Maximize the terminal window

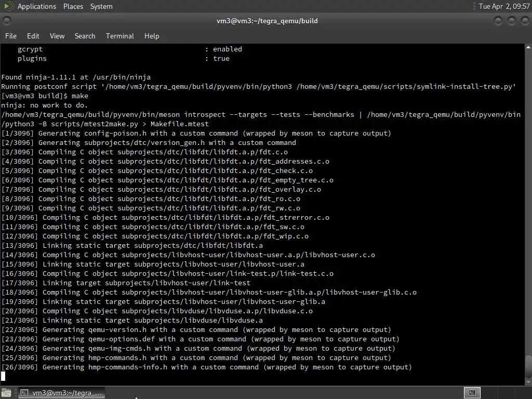coord(511,21)
